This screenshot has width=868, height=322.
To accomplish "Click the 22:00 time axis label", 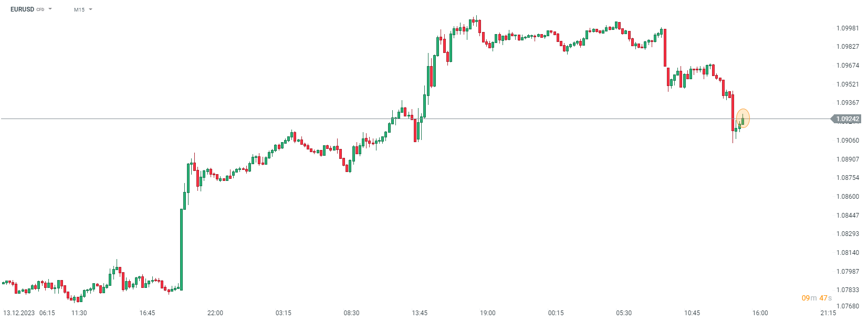I will (215, 313).
